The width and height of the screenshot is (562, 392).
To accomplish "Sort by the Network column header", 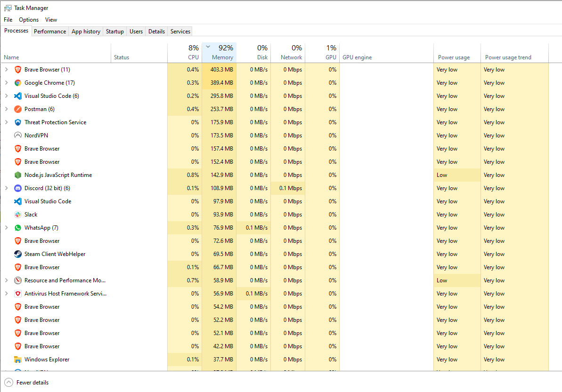I will [288, 53].
